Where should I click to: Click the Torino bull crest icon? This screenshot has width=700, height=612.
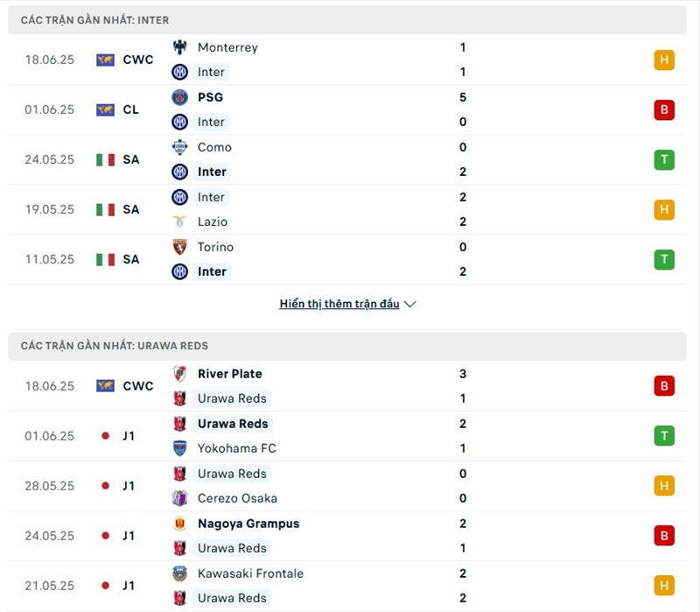[180, 247]
